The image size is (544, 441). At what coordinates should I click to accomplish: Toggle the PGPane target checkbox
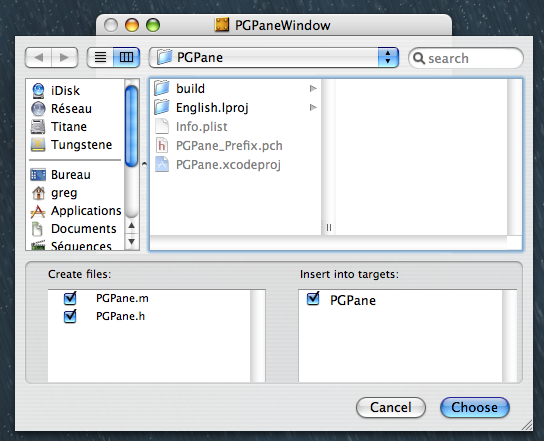313,298
